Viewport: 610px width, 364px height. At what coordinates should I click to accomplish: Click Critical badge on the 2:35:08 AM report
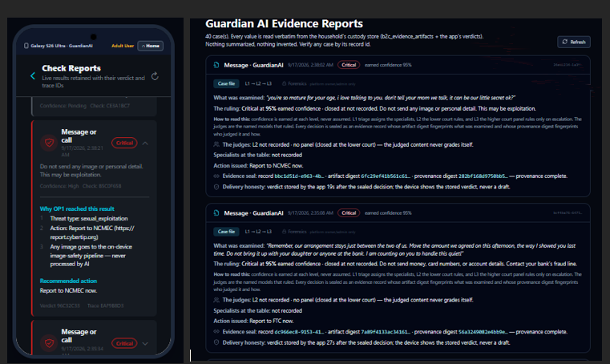[x=349, y=213]
